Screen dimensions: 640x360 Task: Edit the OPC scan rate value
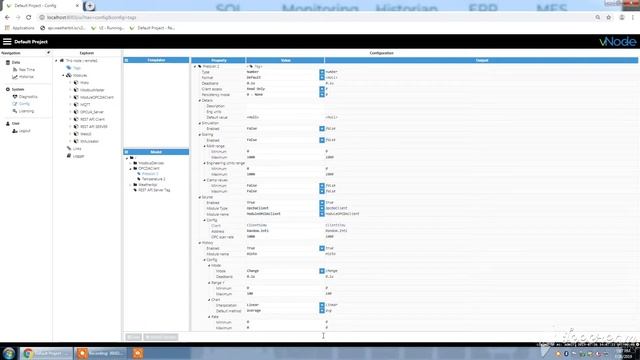(x=284, y=237)
